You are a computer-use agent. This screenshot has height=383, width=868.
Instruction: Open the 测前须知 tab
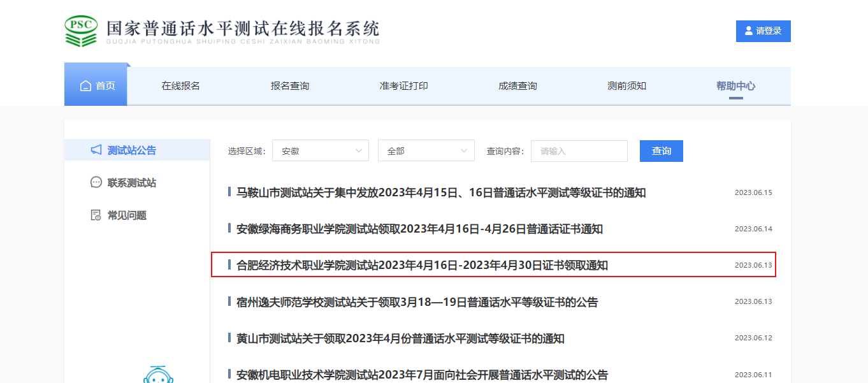coord(627,86)
